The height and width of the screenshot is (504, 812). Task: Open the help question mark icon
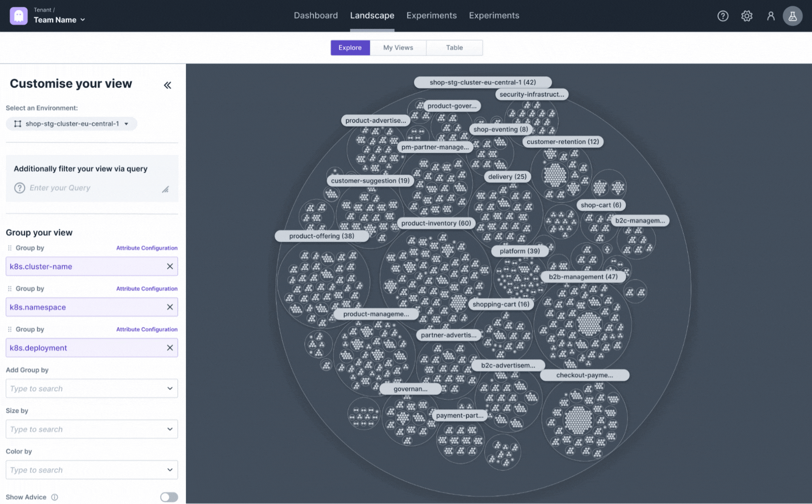pos(723,16)
